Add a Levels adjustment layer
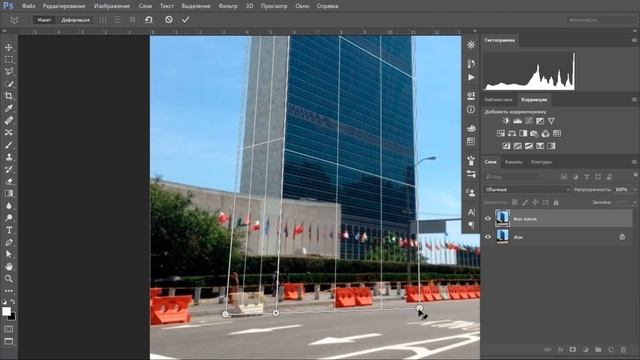This screenshot has width=640, height=360. pos(518,121)
